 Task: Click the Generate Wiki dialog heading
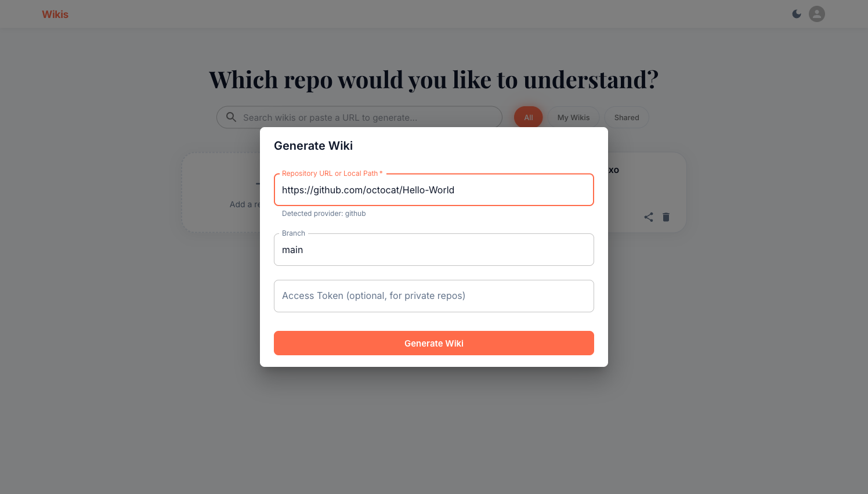(313, 146)
